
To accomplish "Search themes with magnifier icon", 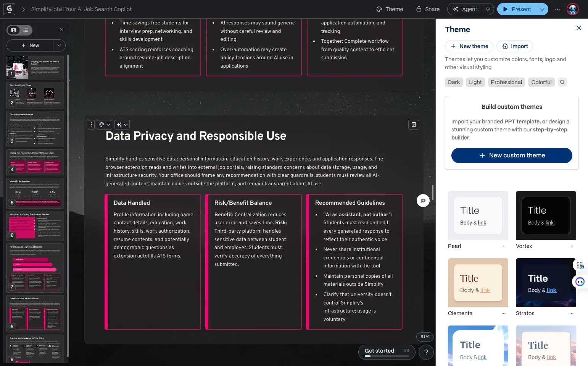I will 562,82.
